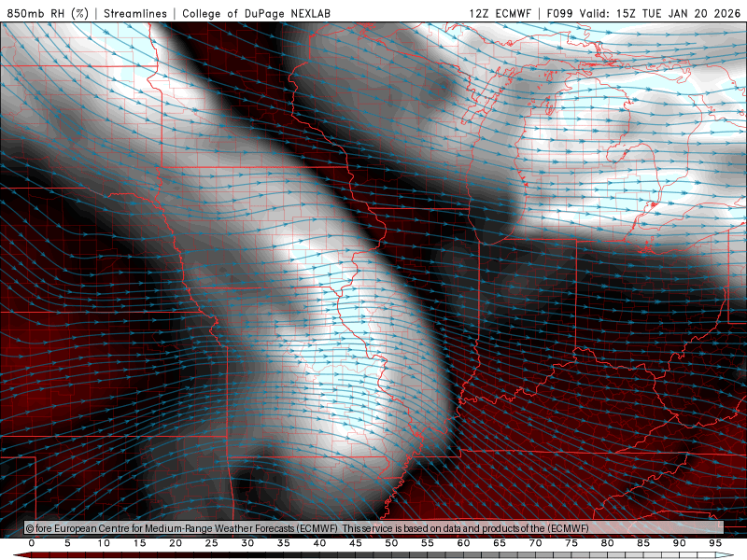Image resolution: width=747 pixels, height=560 pixels.
Task: Select the '10' label on the RH legend
Action: (x=104, y=543)
